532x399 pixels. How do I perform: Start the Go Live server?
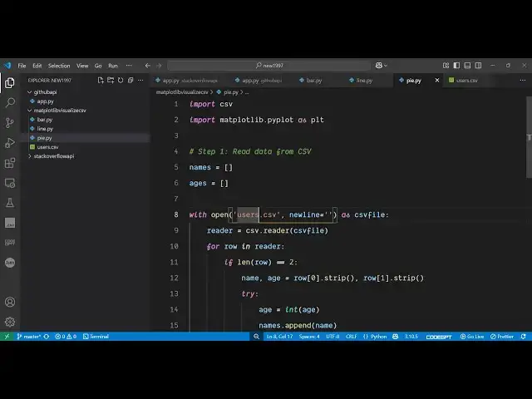(x=472, y=337)
